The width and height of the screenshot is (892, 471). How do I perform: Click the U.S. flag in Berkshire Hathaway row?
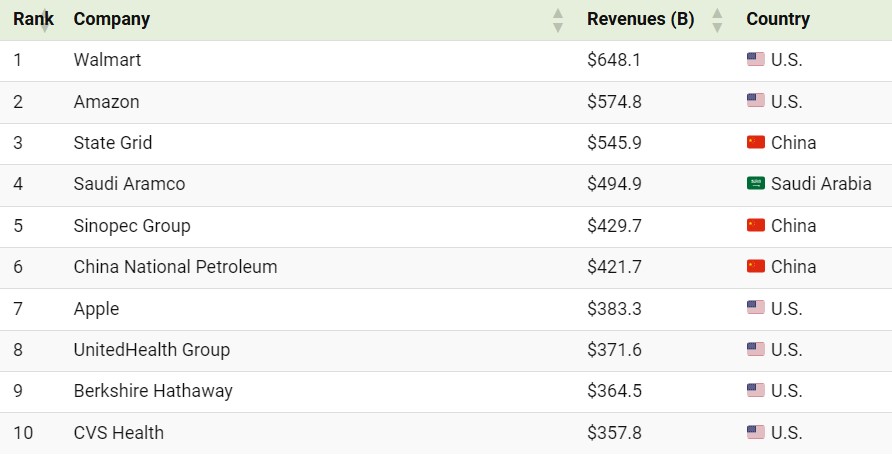click(755, 390)
